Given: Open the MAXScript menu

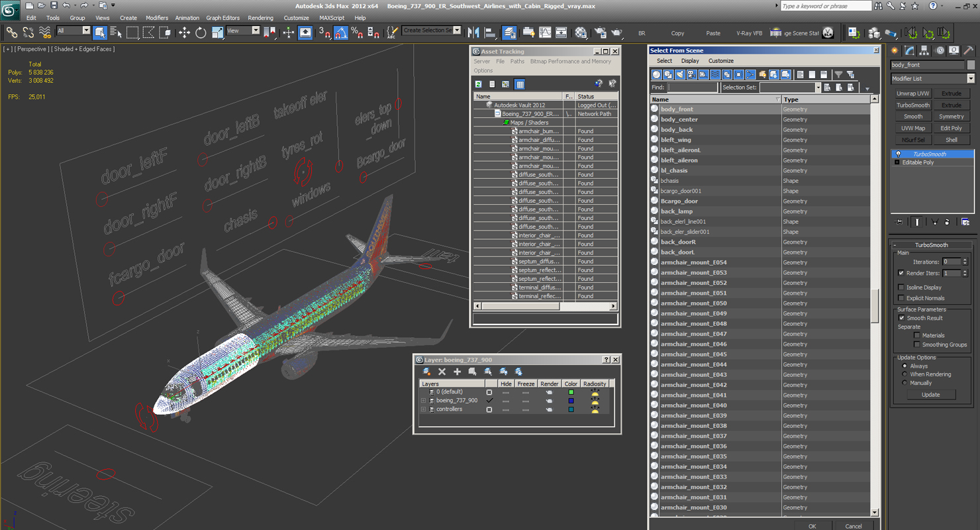Looking at the screenshot, I should 332,18.
